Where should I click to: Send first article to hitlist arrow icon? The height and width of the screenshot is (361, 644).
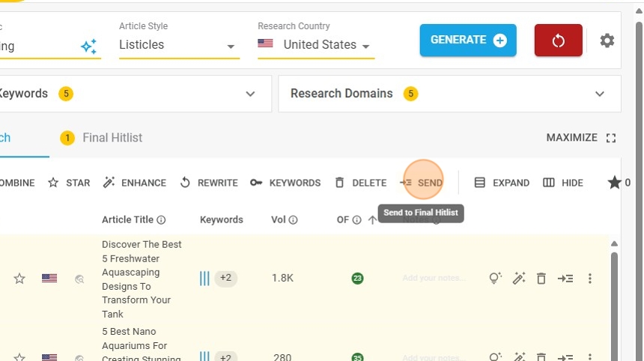(x=565, y=279)
